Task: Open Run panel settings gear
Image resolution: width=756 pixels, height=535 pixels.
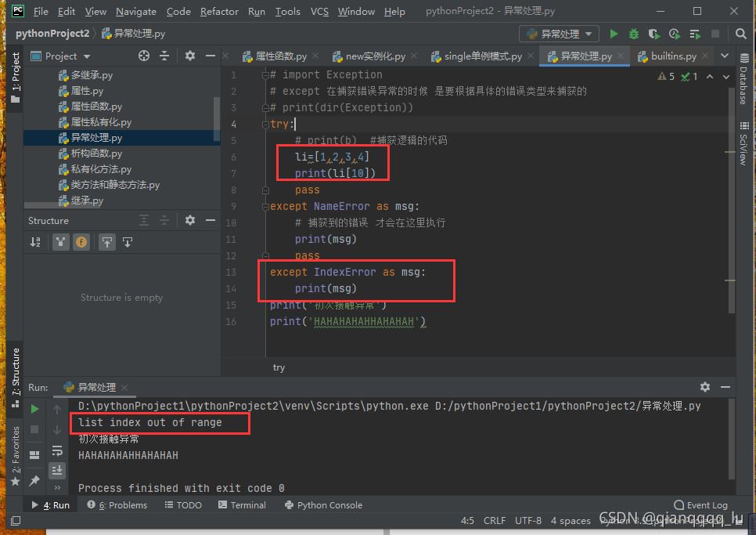Action: tap(705, 387)
